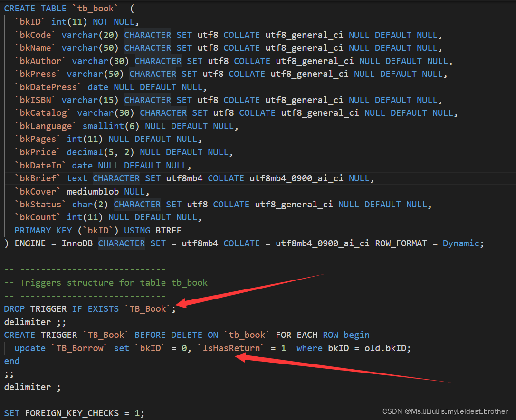Click the begin keyword
The height and width of the screenshot is (420, 516).
tap(356, 335)
